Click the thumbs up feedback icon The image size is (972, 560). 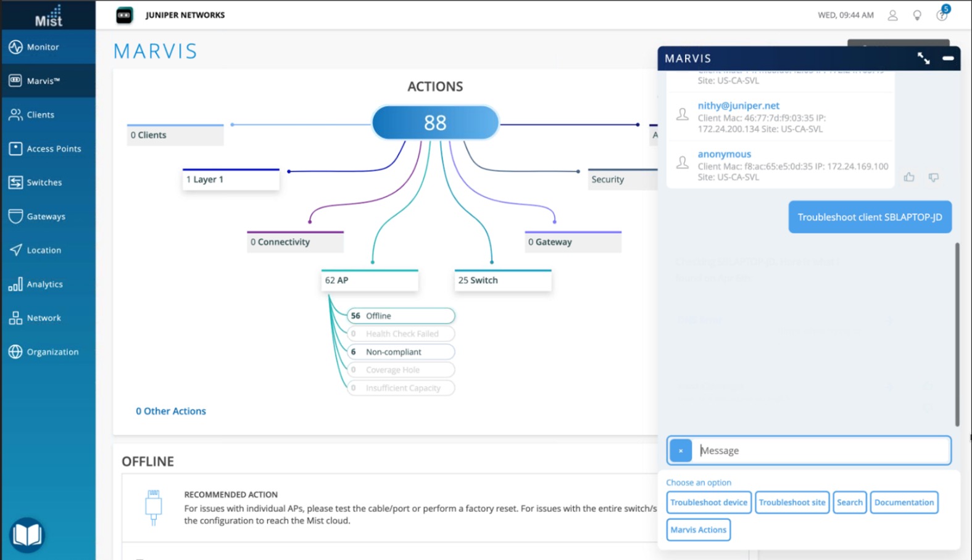pos(909,178)
